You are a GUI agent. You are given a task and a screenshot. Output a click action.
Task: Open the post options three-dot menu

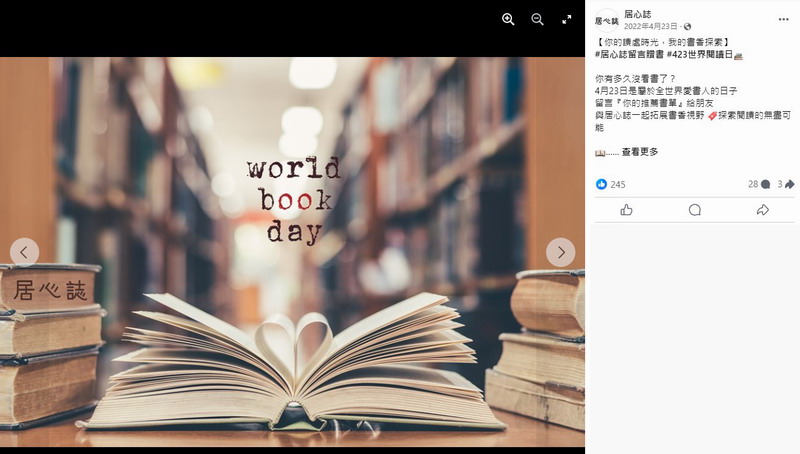(784, 19)
